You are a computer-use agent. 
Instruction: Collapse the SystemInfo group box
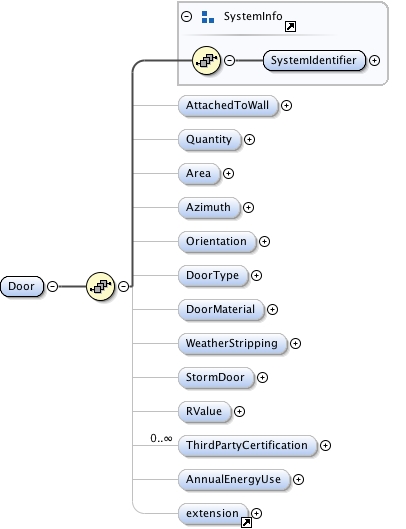tap(187, 17)
